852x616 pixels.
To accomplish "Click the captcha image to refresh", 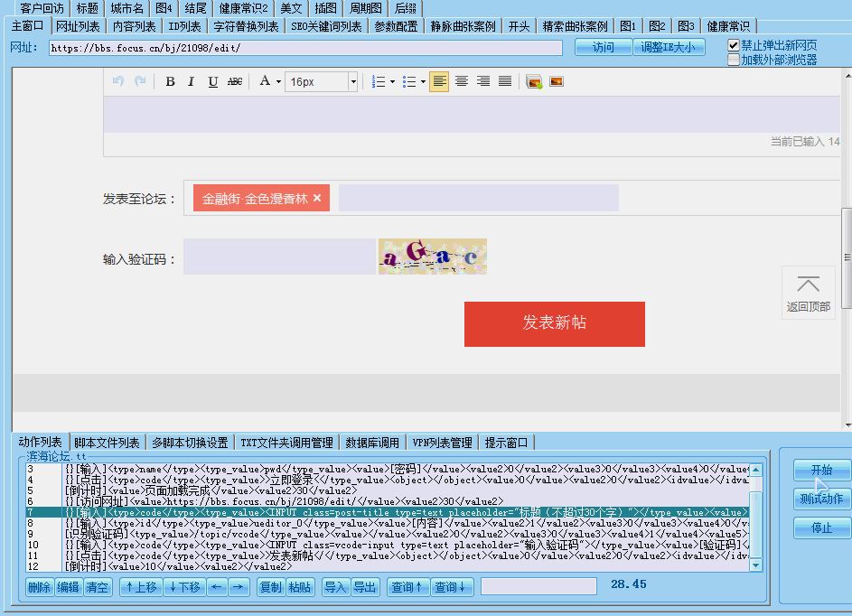I will 433,257.
